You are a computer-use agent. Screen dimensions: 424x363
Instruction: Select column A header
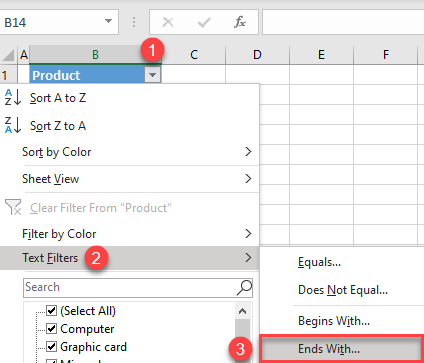tap(24, 55)
